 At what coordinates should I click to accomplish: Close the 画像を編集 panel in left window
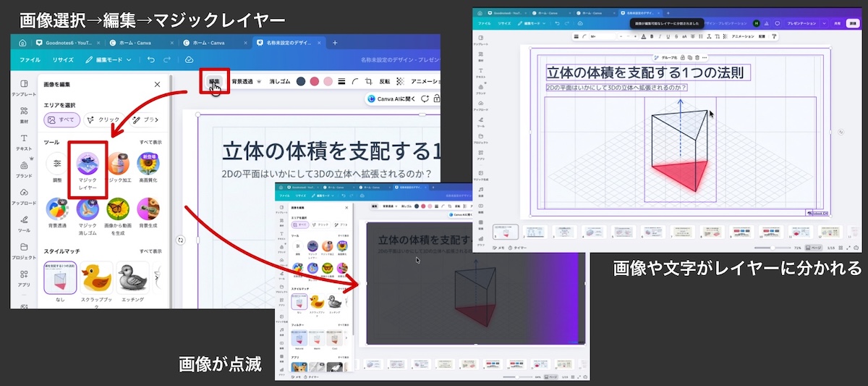(x=158, y=85)
